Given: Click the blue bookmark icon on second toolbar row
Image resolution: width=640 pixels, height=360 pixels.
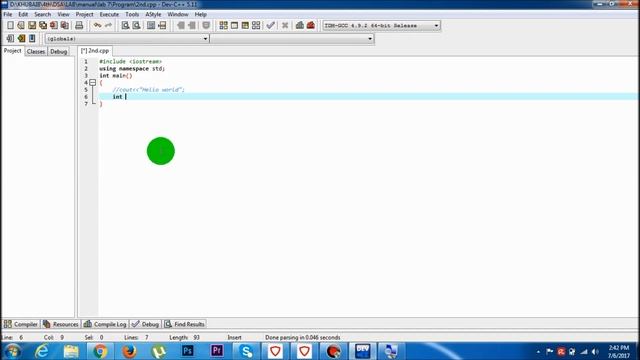Looking at the screenshot, I should click(32, 38).
